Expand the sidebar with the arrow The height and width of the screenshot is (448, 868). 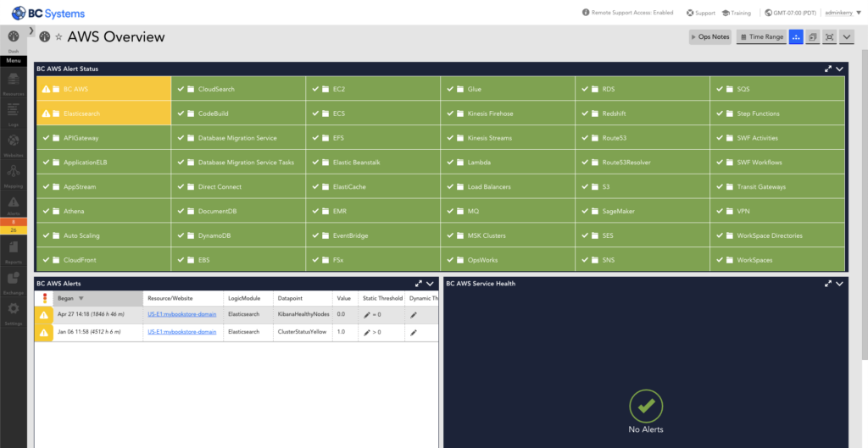(31, 30)
